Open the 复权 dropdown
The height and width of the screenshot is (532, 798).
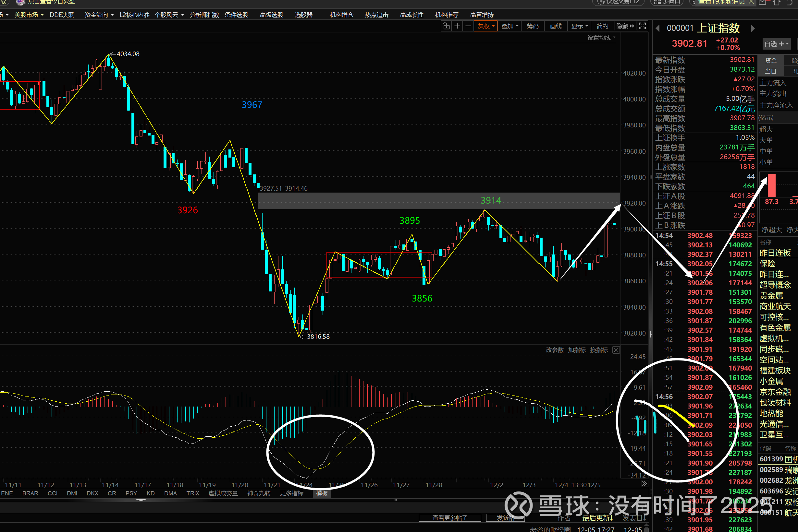click(x=486, y=26)
